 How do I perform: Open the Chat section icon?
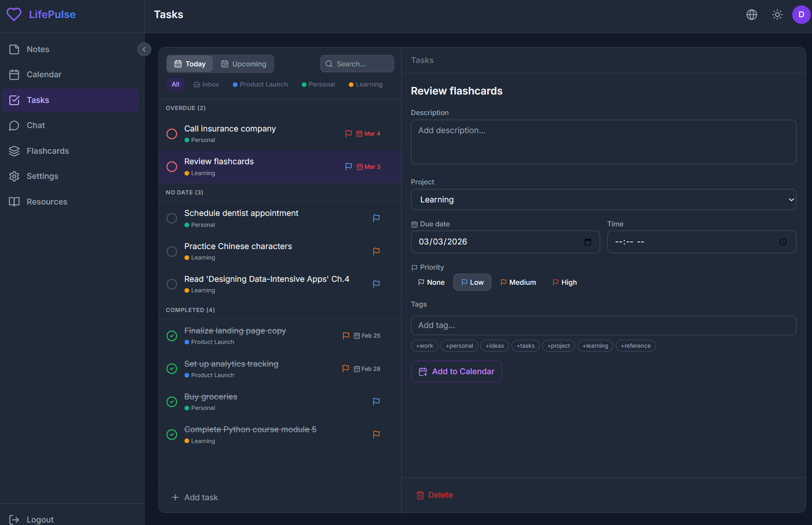pos(14,126)
